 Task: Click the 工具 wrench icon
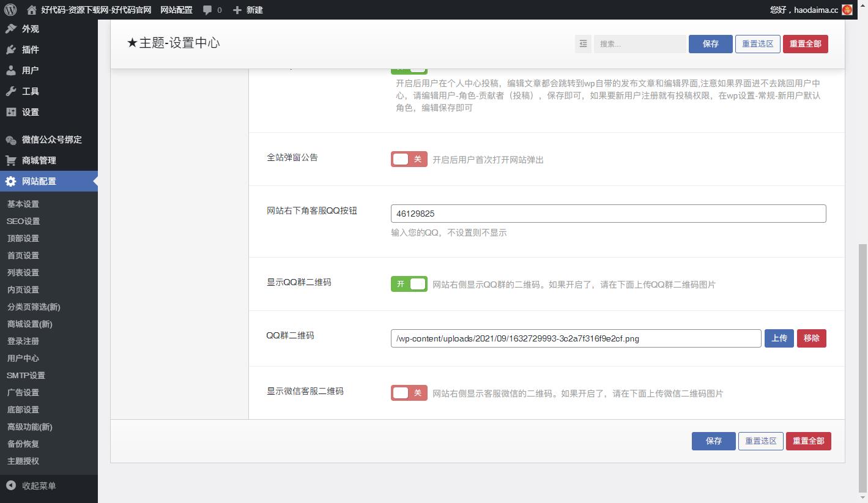[x=11, y=91]
